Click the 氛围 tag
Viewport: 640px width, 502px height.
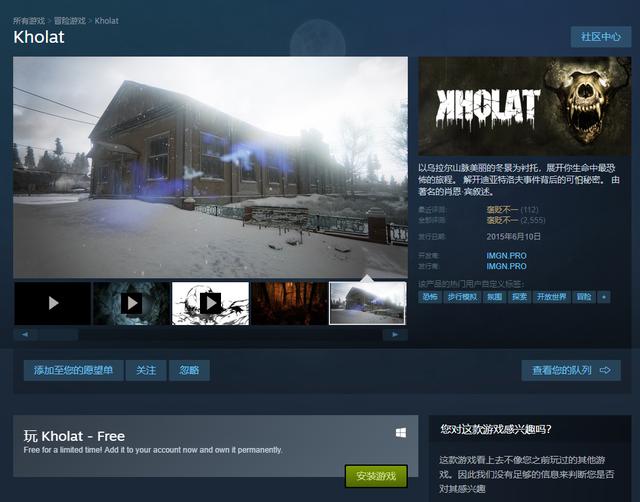pos(494,297)
